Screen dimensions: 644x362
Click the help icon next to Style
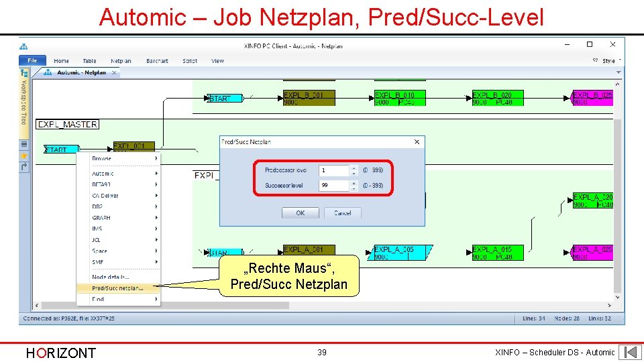click(595, 60)
